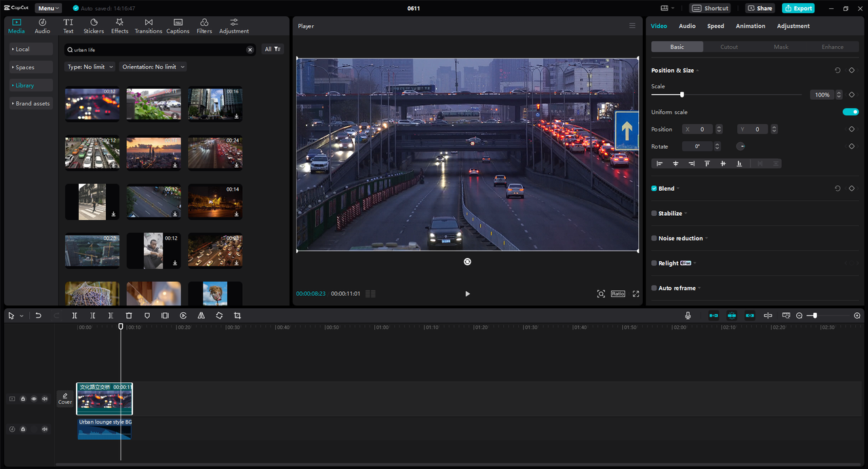This screenshot has width=868, height=469.
Task: Split the clip at the playhead
Action: (75, 316)
